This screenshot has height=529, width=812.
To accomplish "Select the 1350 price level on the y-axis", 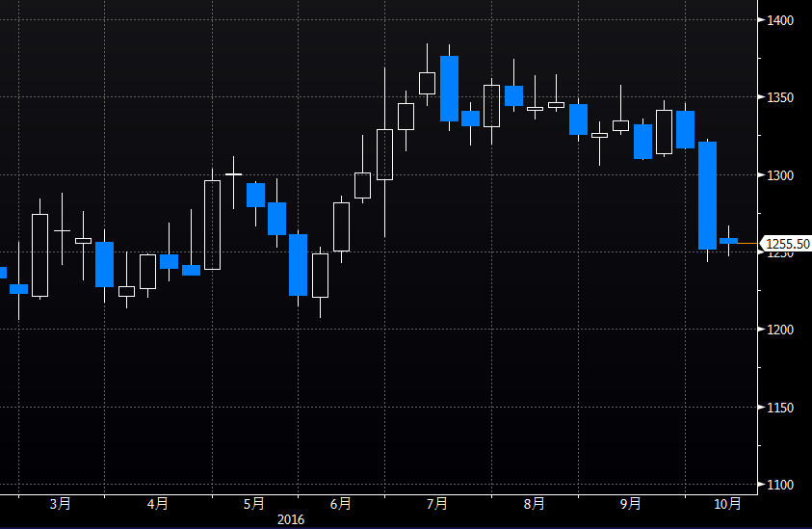I will [781, 97].
